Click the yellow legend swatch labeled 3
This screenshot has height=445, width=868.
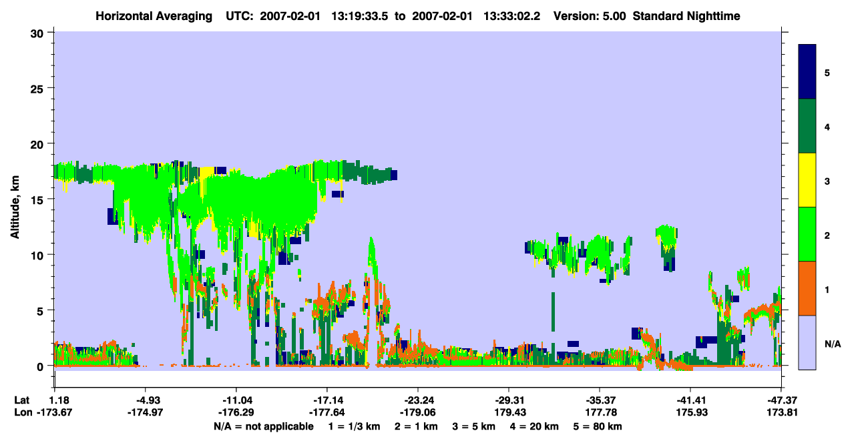(x=807, y=180)
